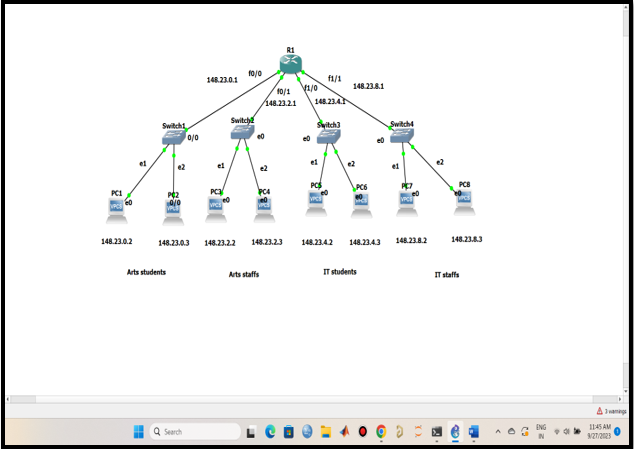Click the f1/1 interface label
This screenshot has width=634, height=449.
334,78
